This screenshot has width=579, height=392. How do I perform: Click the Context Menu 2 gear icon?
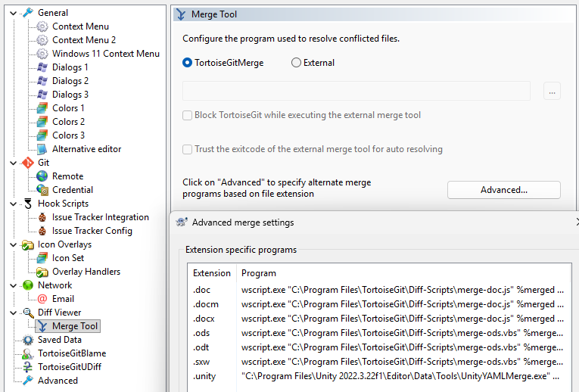[42, 40]
